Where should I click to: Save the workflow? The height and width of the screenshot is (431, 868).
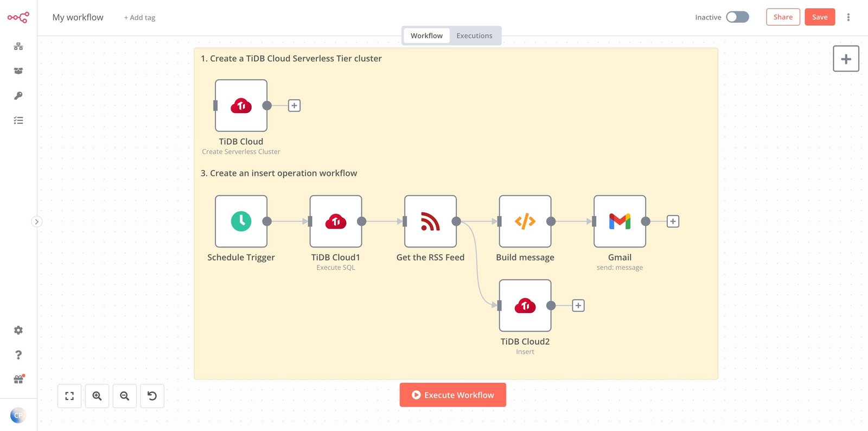coord(820,17)
